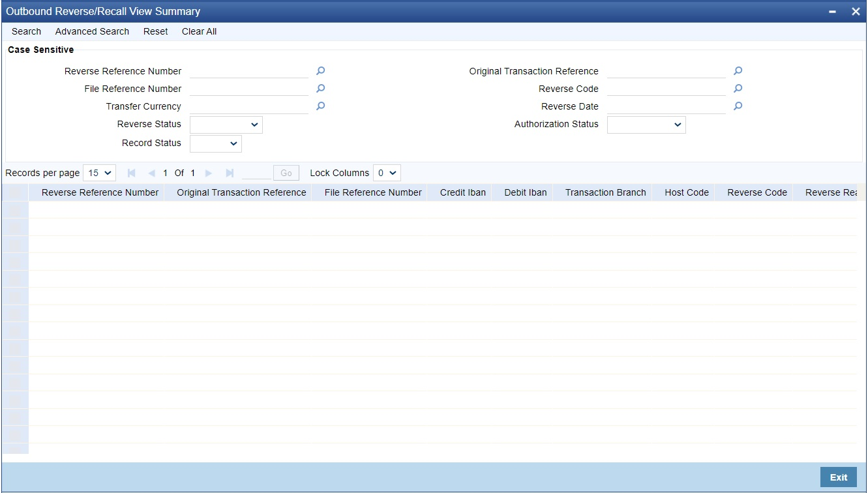868x493 pixels.
Task: Choose Clear All in the toolbar
Action: point(200,31)
